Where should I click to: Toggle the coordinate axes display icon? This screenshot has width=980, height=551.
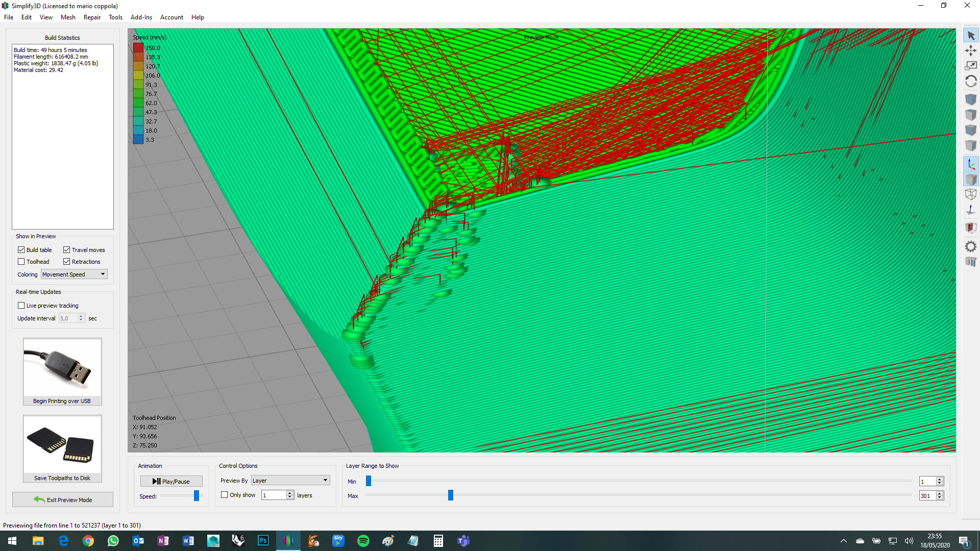pos(971,164)
